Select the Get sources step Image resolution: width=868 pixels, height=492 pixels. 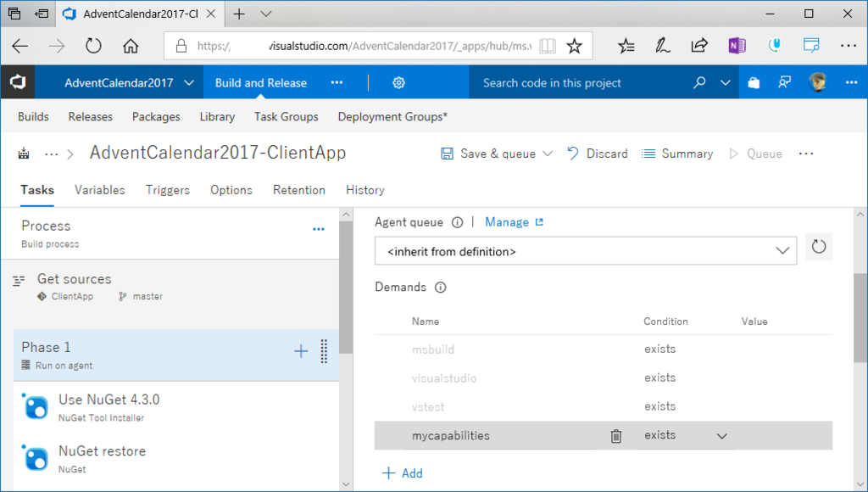click(x=170, y=287)
